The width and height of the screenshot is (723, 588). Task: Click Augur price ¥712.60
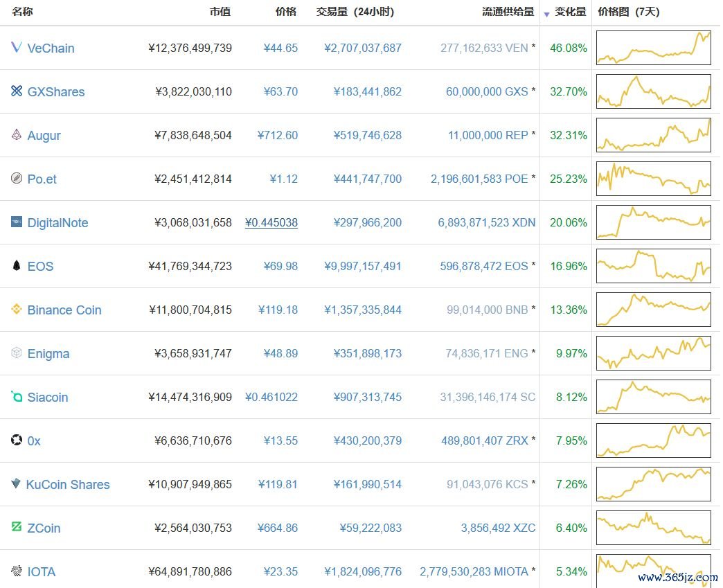[x=278, y=135]
